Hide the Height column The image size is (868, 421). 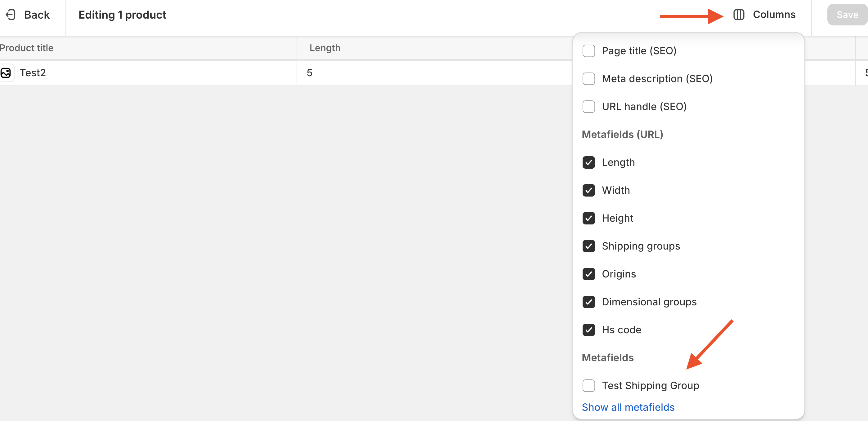click(x=588, y=218)
